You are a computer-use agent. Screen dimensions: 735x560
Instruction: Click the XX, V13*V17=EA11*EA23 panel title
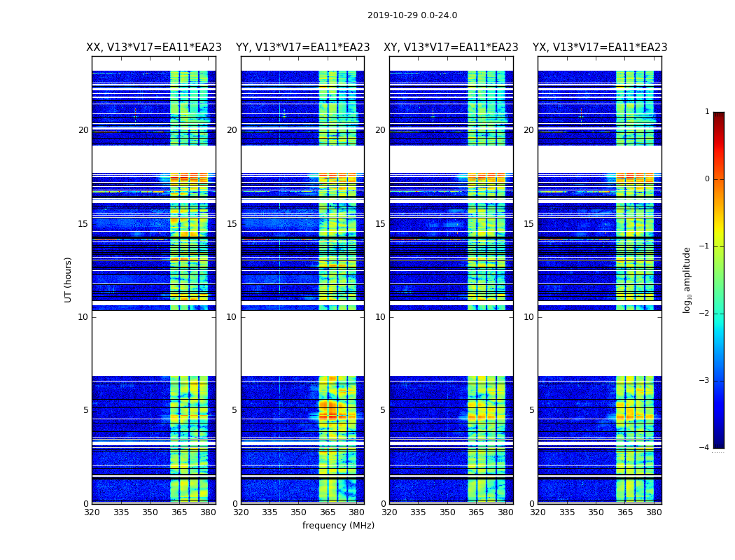(x=154, y=48)
